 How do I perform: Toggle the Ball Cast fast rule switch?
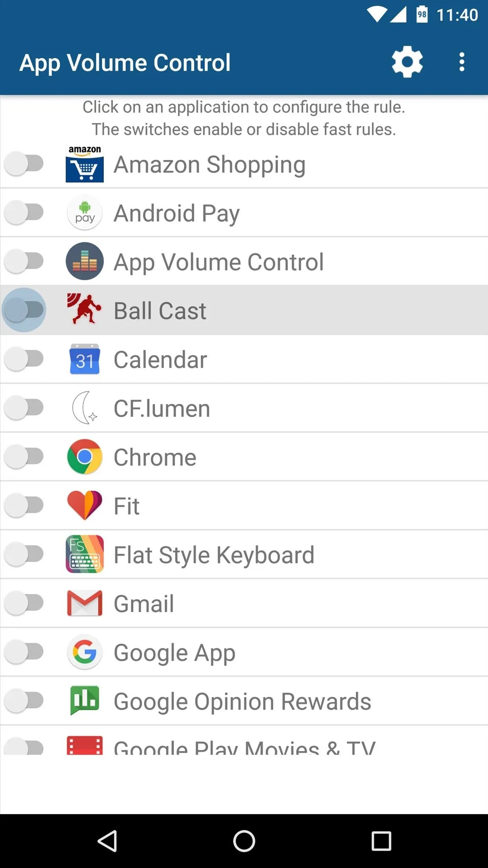pos(24,310)
